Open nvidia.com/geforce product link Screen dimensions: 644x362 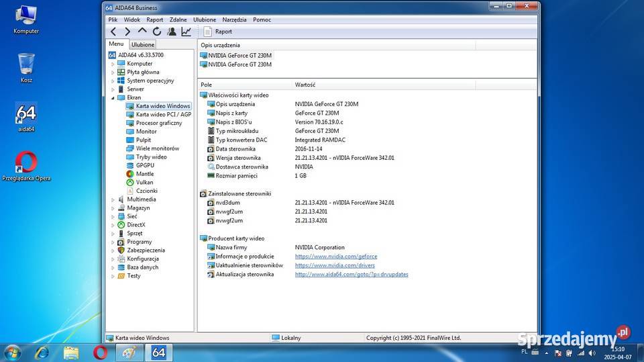[x=335, y=257]
